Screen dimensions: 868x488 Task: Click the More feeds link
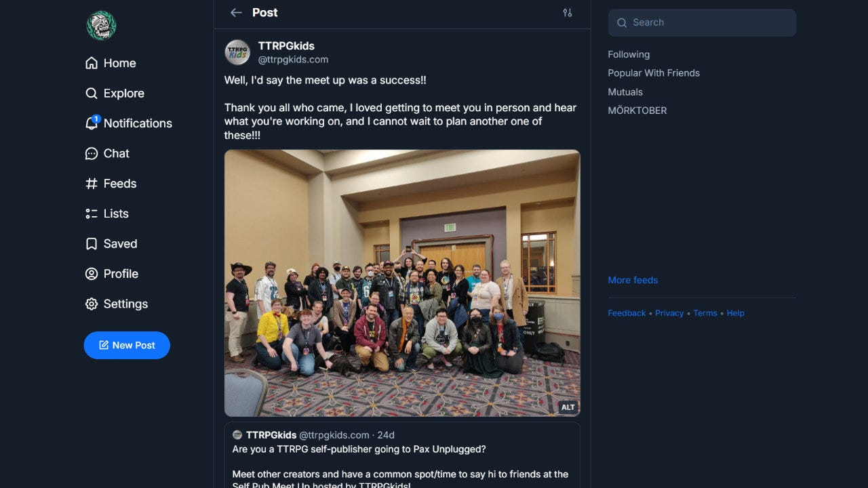(x=633, y=280)
